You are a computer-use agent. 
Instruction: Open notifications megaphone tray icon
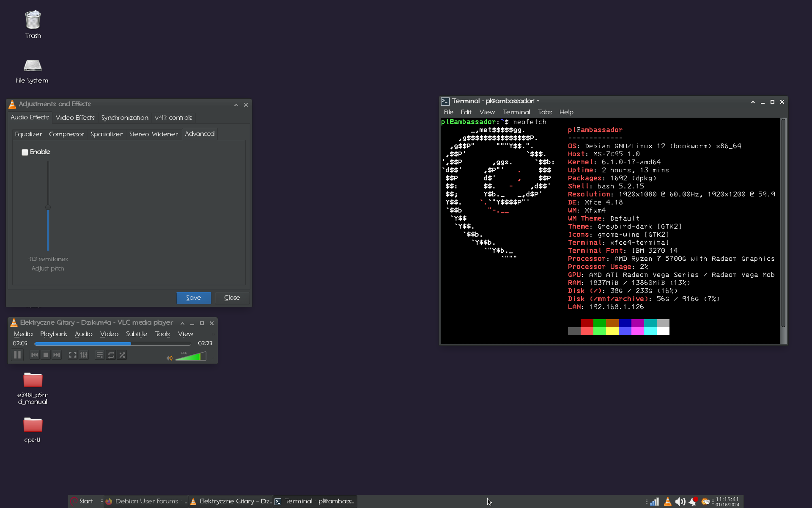[x=693, y=502]
